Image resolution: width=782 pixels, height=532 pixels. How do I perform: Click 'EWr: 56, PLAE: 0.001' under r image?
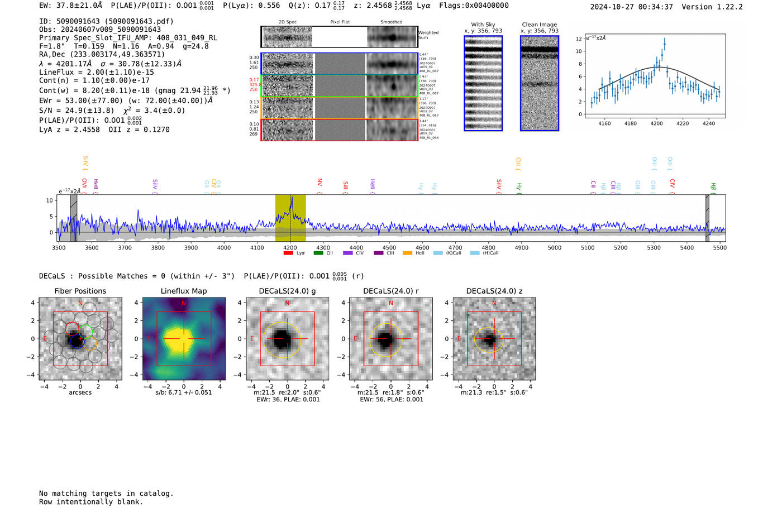[392, 400]
